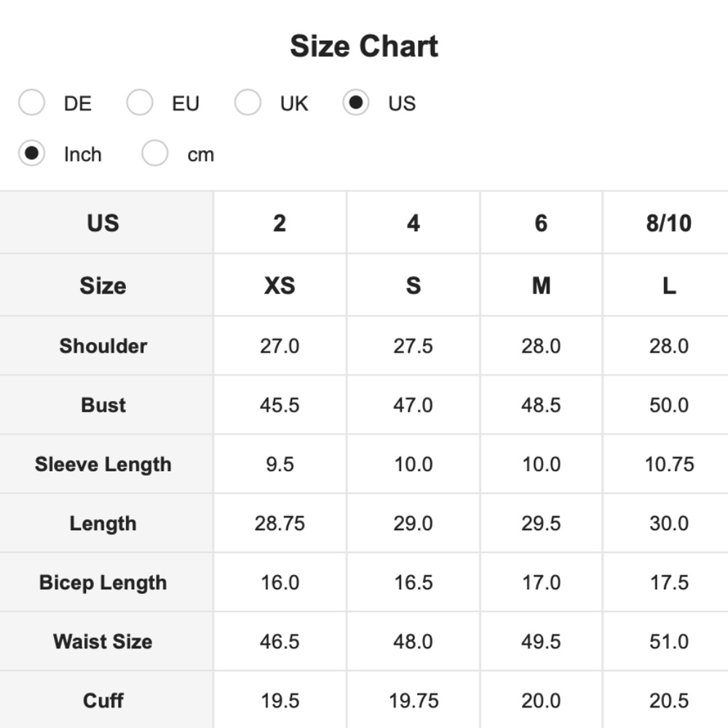Screen dimensions: 728x728
Task: Switch units to cm
Action: pos(154,153)
